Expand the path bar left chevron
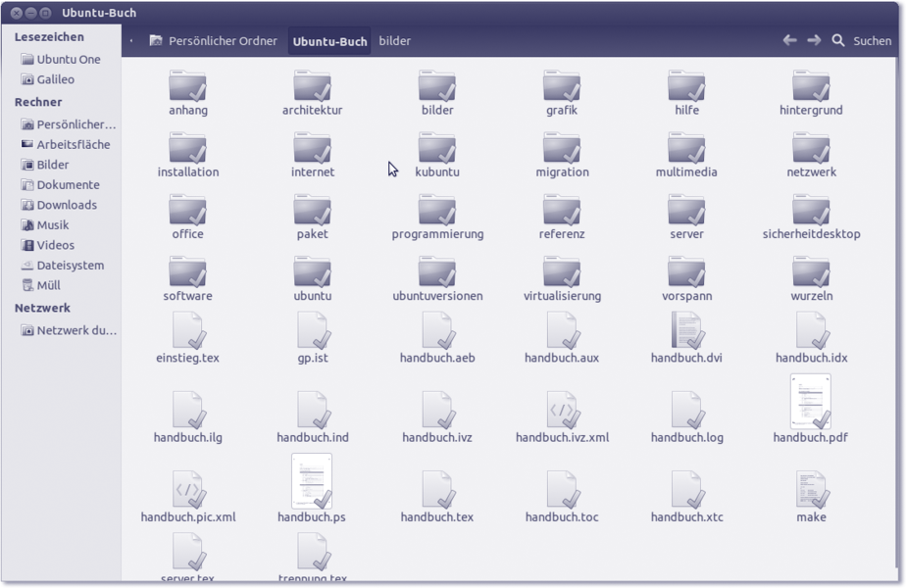 tap(131, 41)
